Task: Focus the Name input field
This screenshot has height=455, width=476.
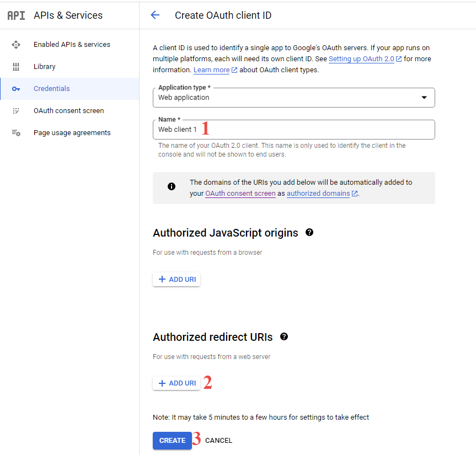Action: pyautogui.click(x=293, y=130)
